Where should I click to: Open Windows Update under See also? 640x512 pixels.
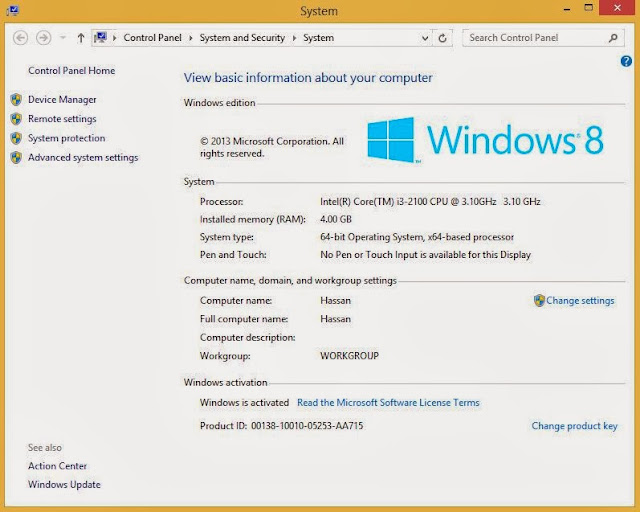(x=64, y=485)
